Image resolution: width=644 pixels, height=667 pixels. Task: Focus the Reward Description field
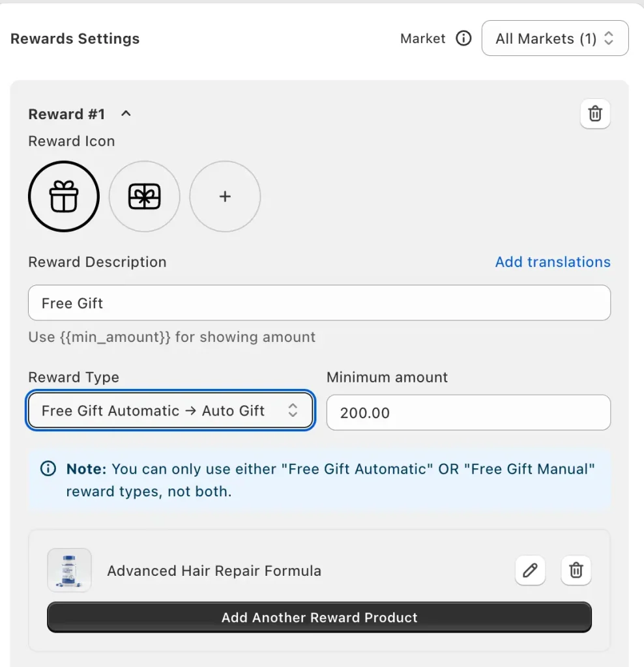tap(319, 303)
